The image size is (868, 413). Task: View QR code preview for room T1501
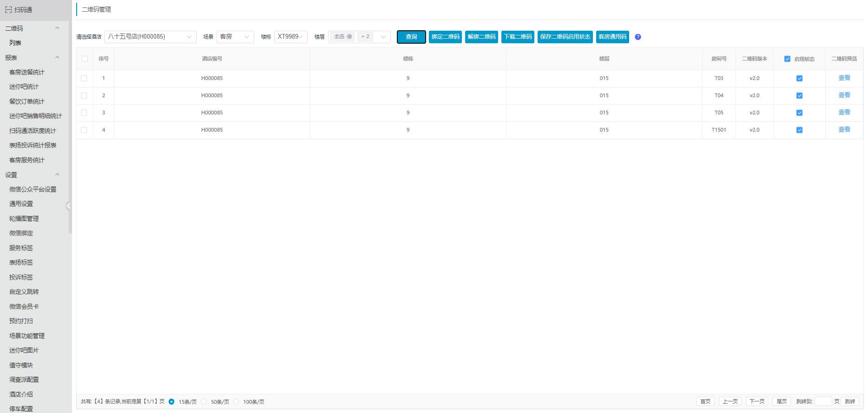(844, 130)
